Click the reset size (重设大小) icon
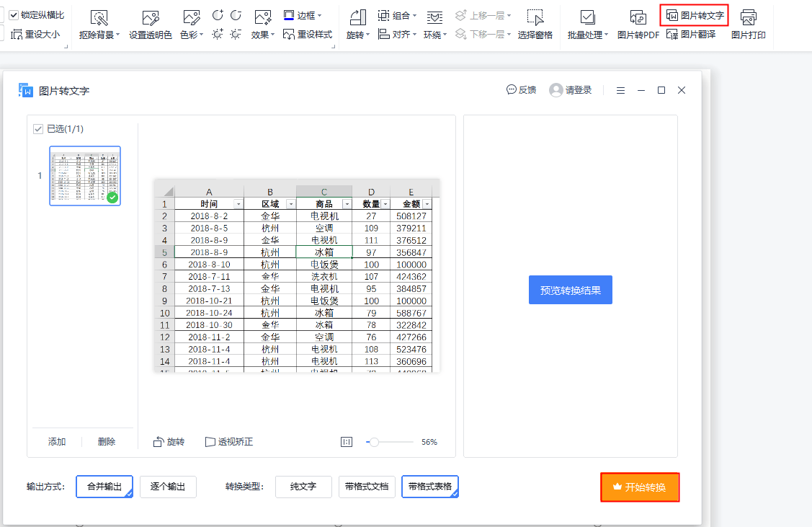 (x=17, y=34)
